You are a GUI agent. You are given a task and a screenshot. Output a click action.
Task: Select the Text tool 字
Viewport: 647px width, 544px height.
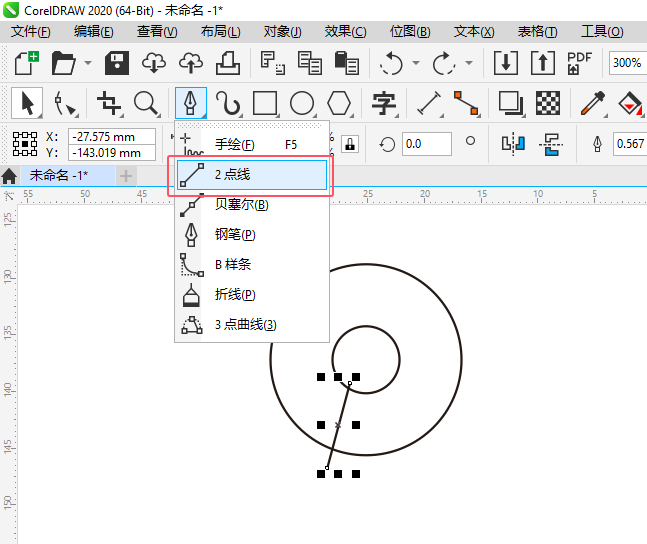pyautogui.click(x=384, y=103)
